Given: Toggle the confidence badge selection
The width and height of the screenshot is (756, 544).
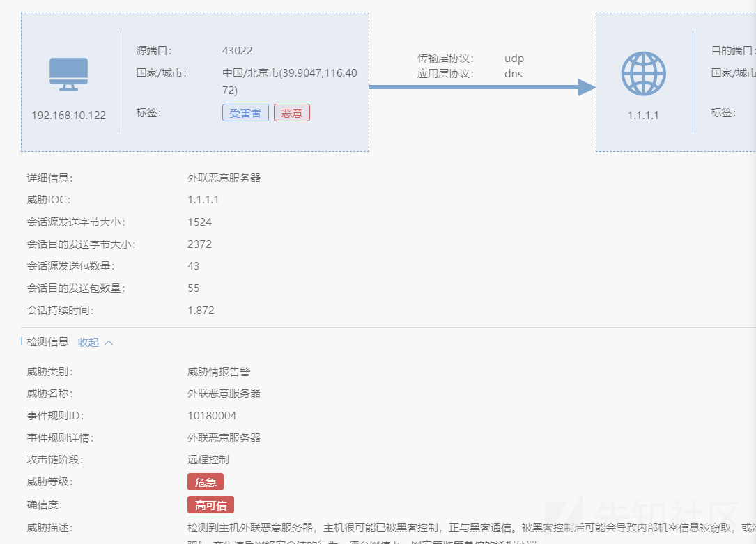Looking at the screenshot, I should (x=210, y=504).
